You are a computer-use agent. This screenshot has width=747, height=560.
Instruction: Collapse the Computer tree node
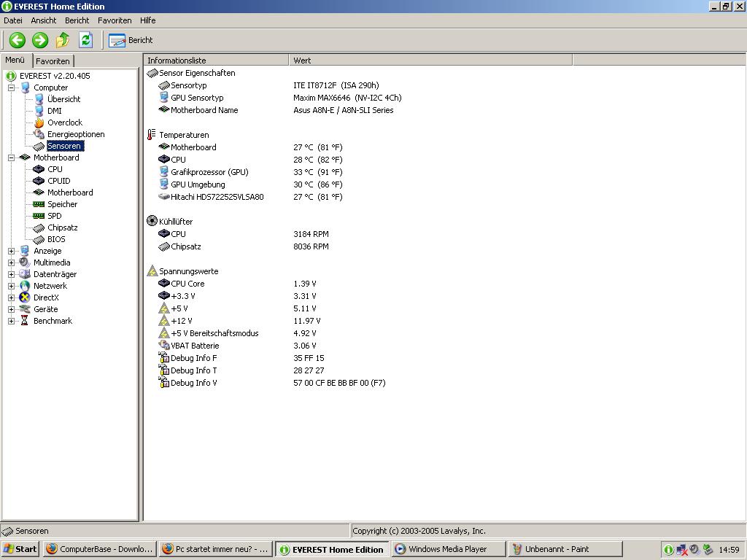pos(12,87)
